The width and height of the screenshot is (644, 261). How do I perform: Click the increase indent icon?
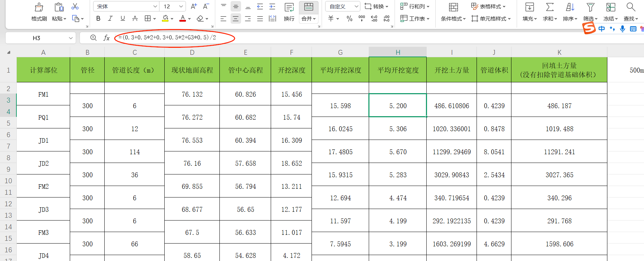tap(272, 6)
